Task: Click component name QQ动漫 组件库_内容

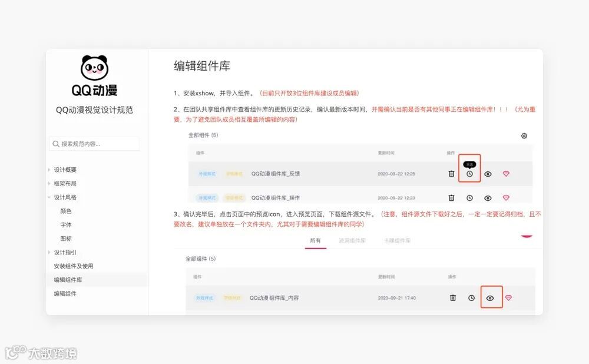Action: click(274, 298)
